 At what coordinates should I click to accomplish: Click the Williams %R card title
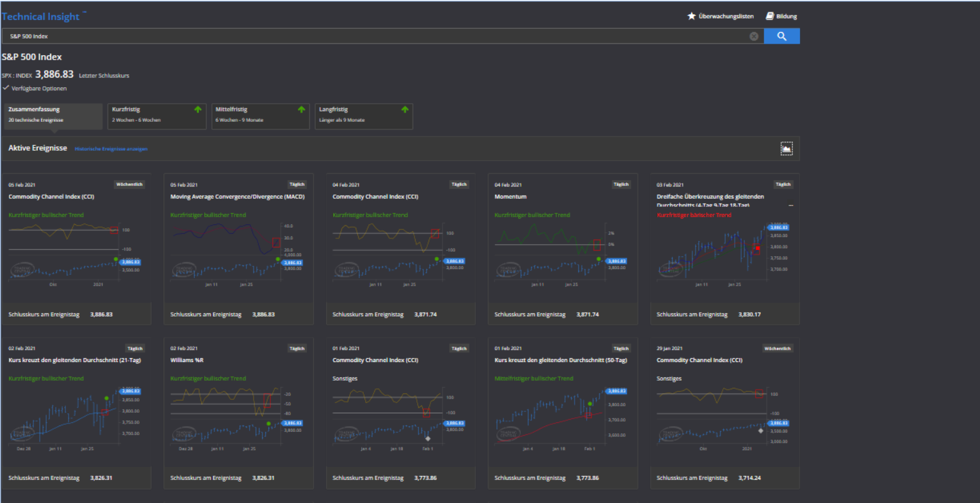tap(187, 360)
